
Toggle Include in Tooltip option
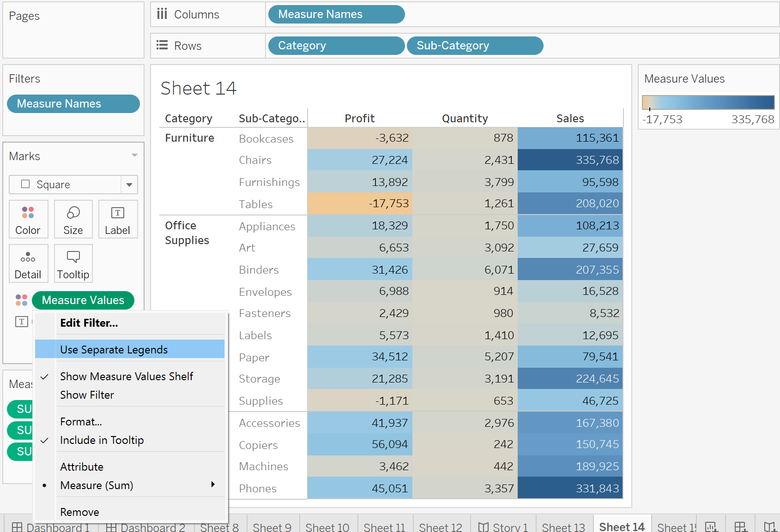(102, 440)
